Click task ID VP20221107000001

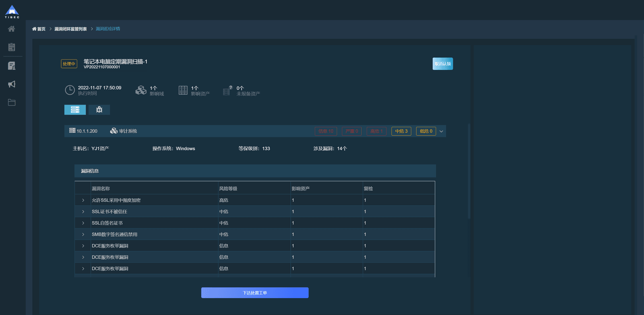pyautogui.click(x=102, y=67)
